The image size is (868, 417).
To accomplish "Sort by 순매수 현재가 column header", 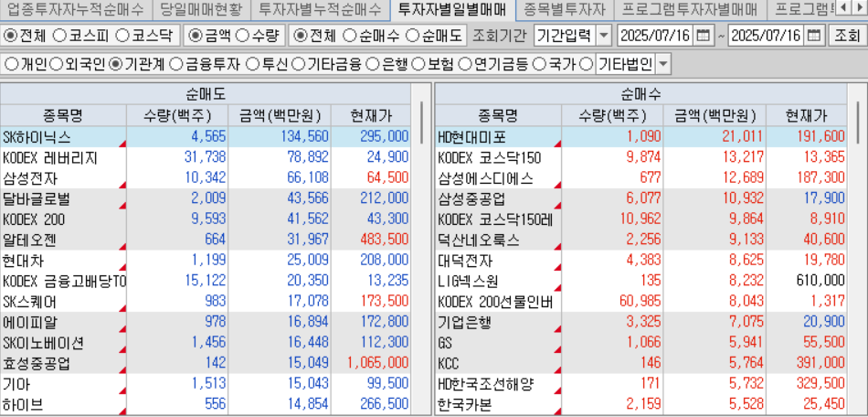I will coord(807,116).
